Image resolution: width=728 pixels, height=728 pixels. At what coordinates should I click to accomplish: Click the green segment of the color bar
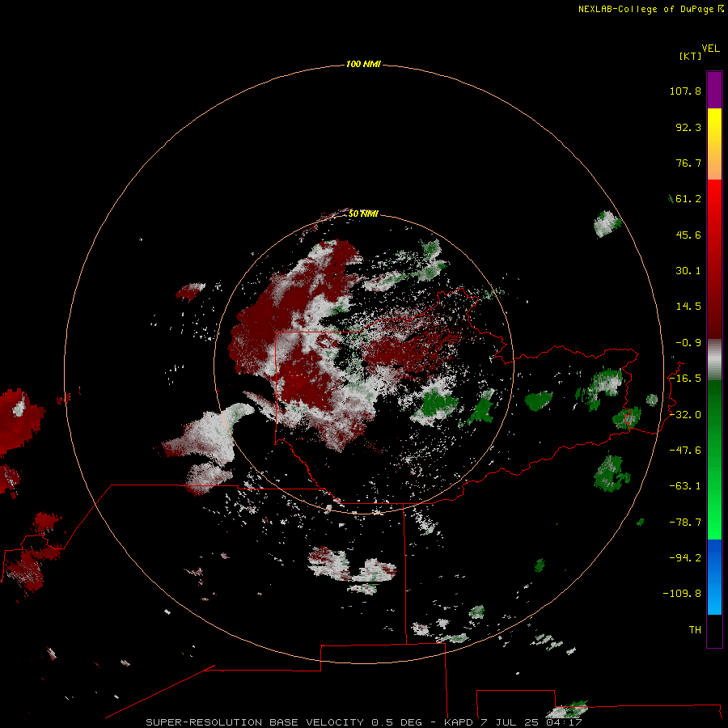coord(714,459)
